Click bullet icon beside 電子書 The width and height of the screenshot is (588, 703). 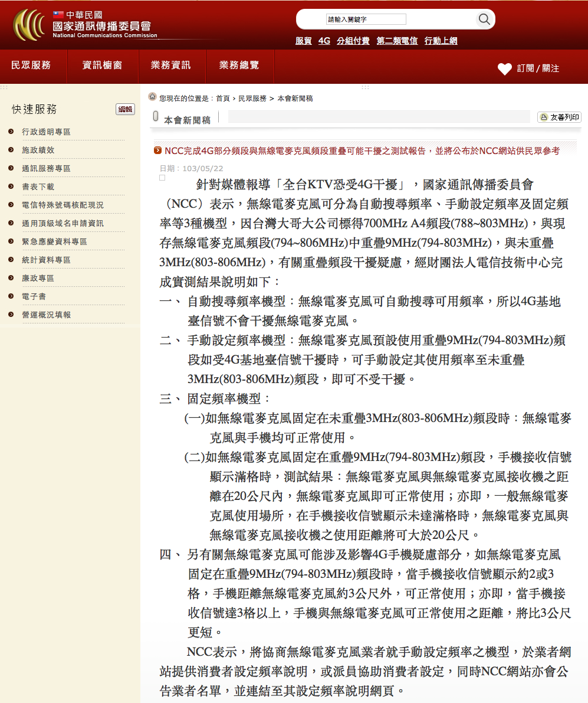11,296
